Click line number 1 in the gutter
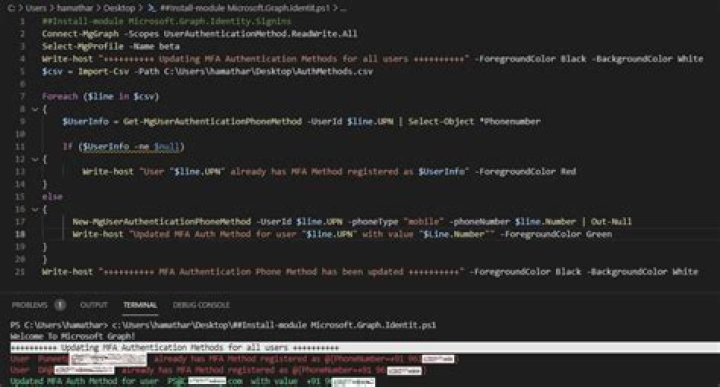 tap(22, 21)
